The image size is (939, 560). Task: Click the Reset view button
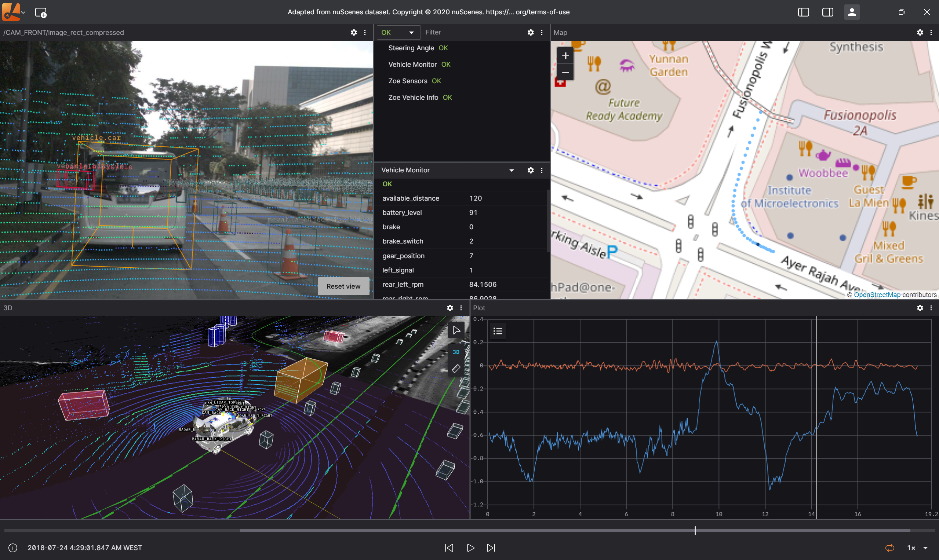[x=343, y=286]
